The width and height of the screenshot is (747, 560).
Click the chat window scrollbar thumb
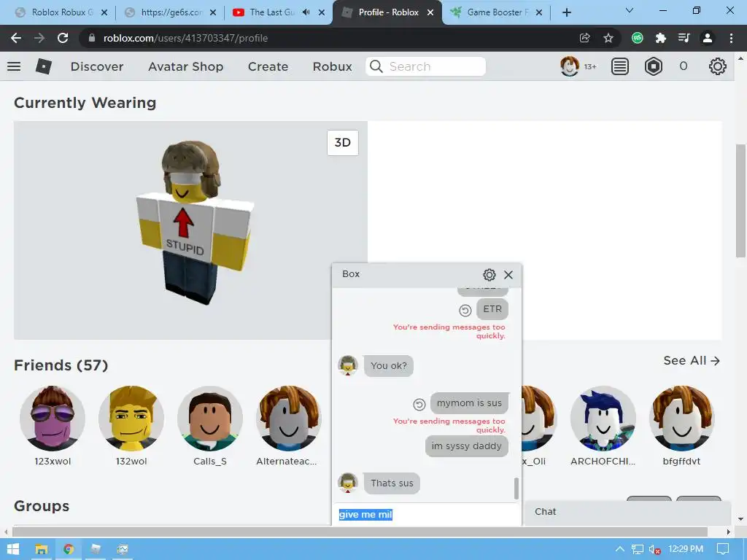pyautogui.click(x=516, y=488)
